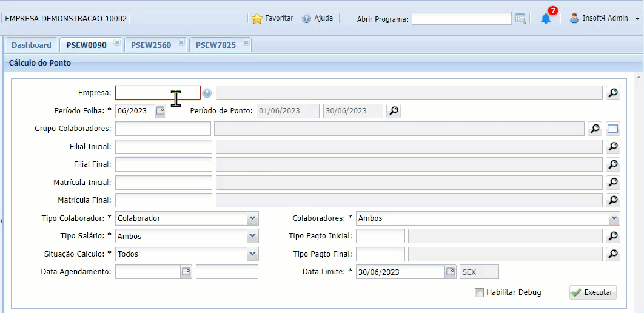Click the Favoritar button
644x313 pixels.
point(272,18)
